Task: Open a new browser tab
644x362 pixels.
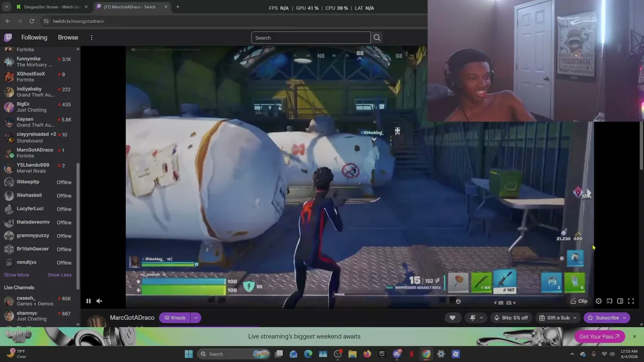Action: [x=178, y=7]
